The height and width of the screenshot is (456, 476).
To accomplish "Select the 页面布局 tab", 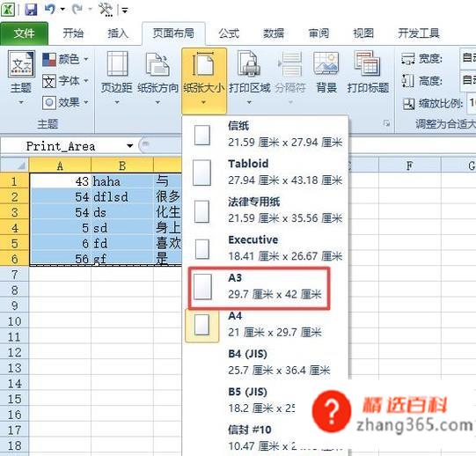I will point(173,33).
